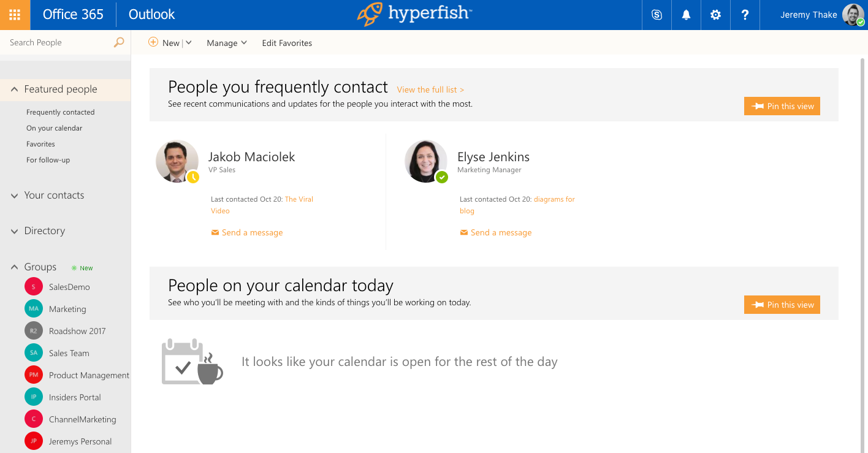Open the Sales Team group icon
The width and height of the screenshot is (868, 453).
pyautogui.click(x=33, y=353)
